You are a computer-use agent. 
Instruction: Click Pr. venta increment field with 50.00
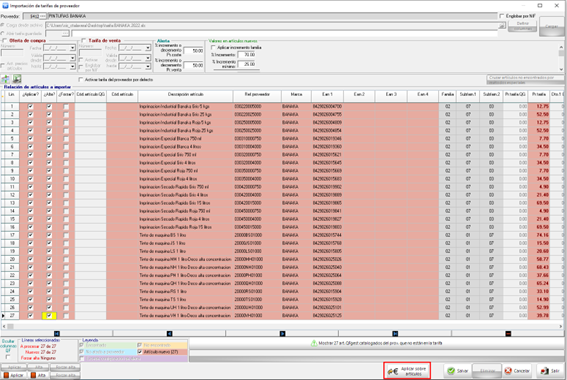[193, 65]
